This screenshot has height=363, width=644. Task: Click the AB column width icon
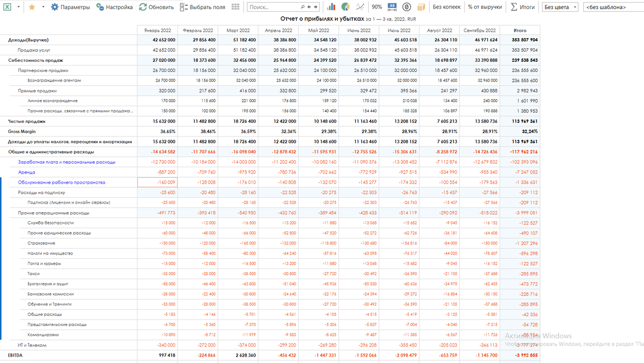coord(392,7)
